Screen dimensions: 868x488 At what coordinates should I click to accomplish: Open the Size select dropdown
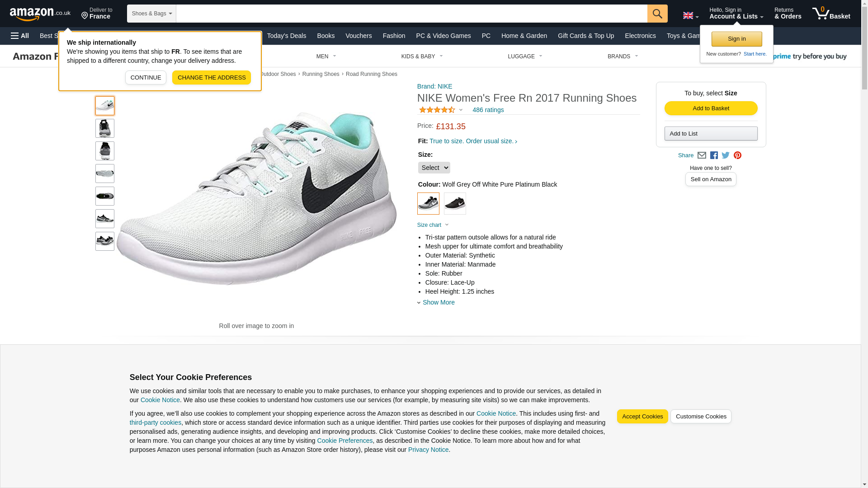tap(434, 168)
